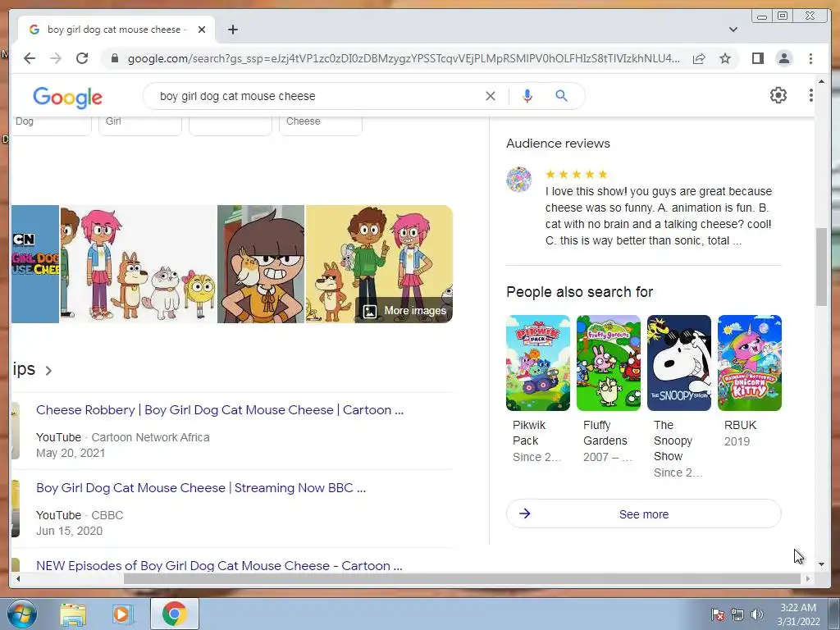Click the Chrome taskbar icon

(x=175, y=614)
